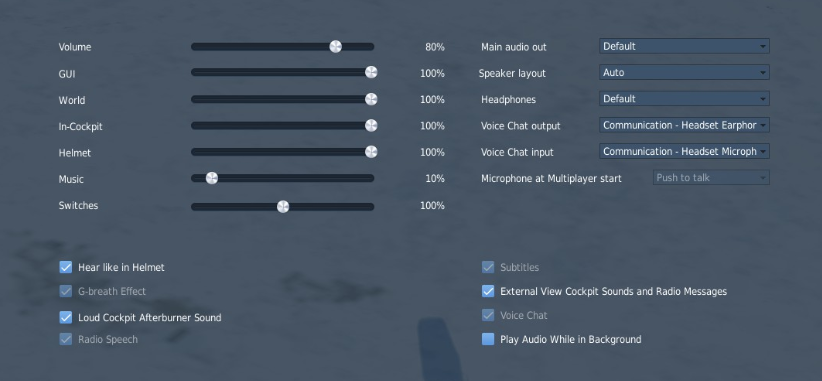The image size is (822, 381).
Task: Toggle the Radio Speech checkbox
Action: pos(66,339)
